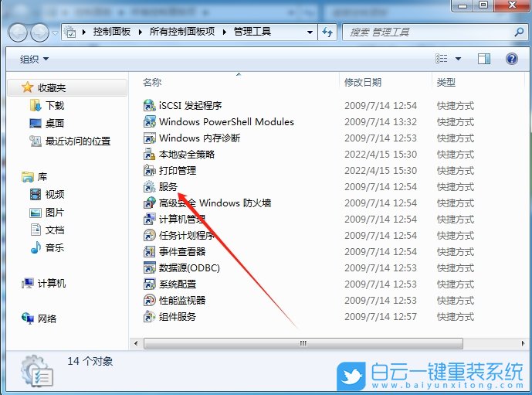This screenshot has height=395, width=532.
Task: Select the Windows PowerShell Modules icon
Action: tap(150, 122)
